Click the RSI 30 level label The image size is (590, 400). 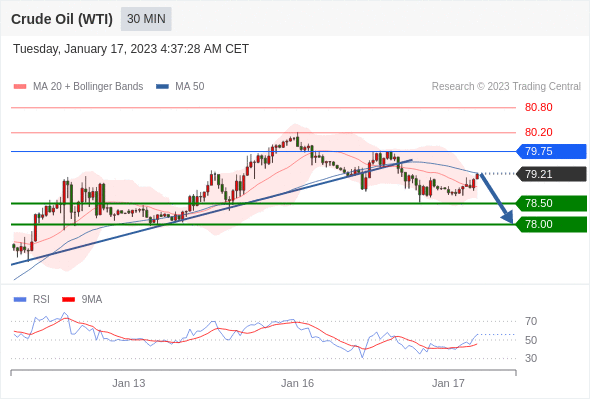(531, 358)
